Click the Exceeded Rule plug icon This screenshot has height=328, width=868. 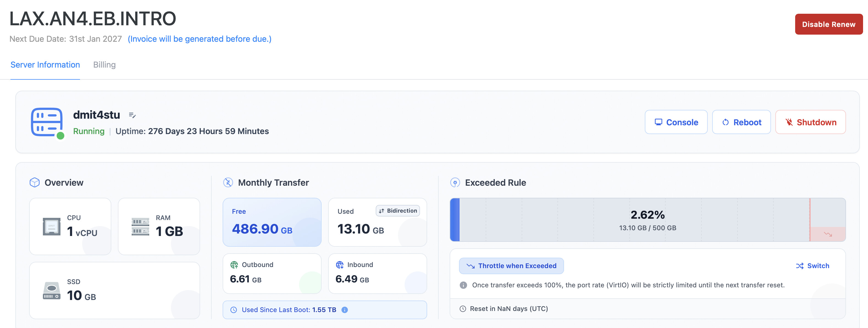point(455,182)
